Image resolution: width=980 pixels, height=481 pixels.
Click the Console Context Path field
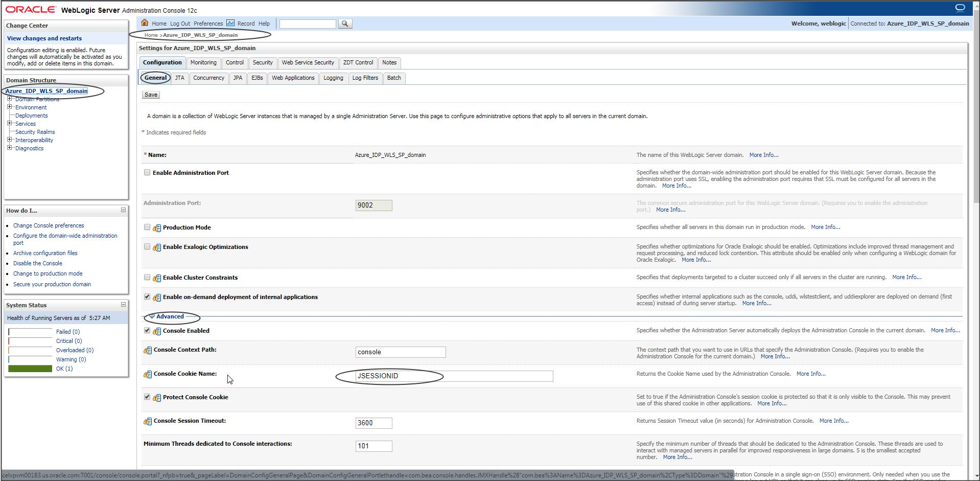401,352
